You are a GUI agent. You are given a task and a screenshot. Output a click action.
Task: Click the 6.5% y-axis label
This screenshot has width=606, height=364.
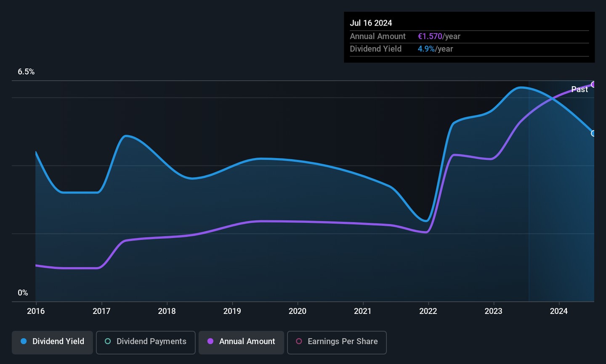click(x=26, y=72)
